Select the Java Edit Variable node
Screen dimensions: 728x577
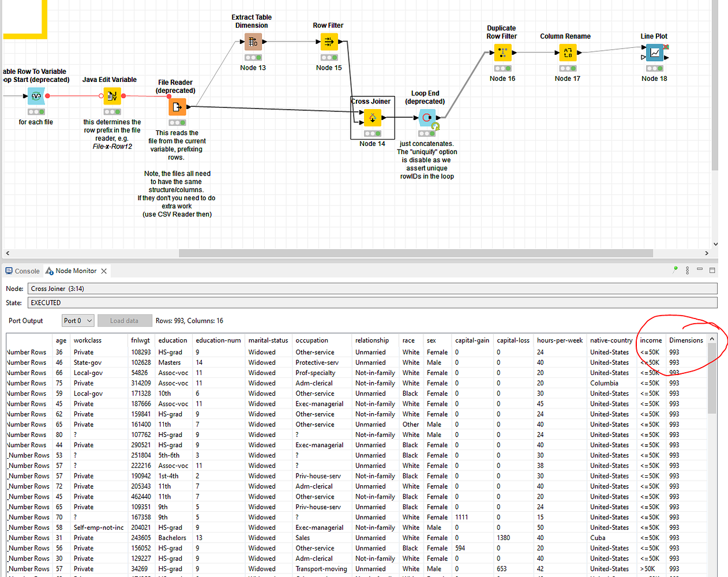111,96
